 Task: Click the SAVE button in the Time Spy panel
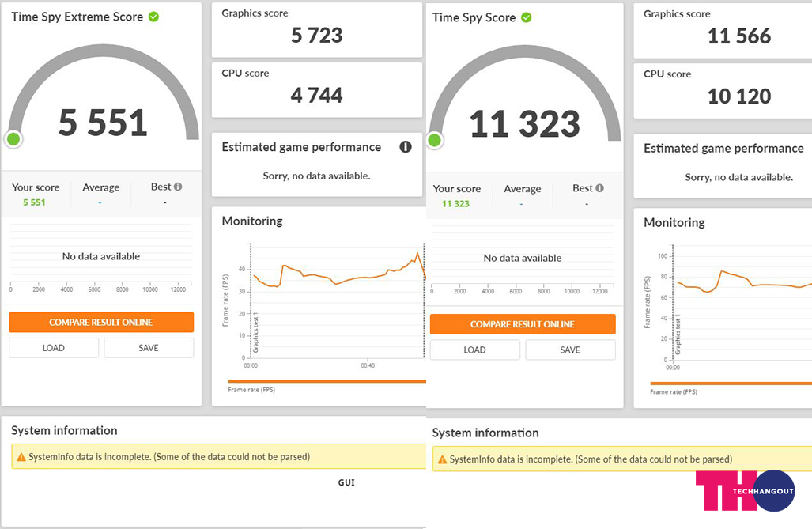tap(570, 350)
